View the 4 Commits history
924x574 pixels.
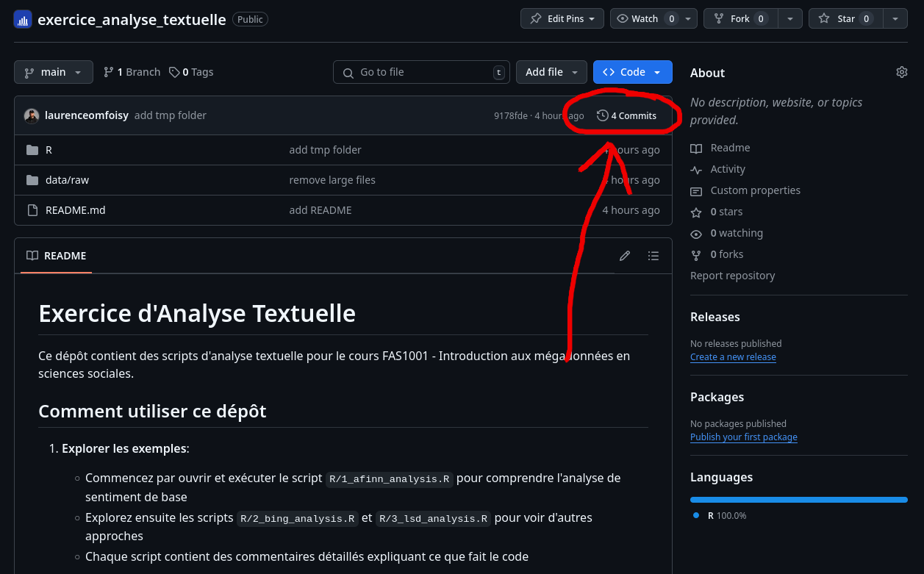coord(627,115)
